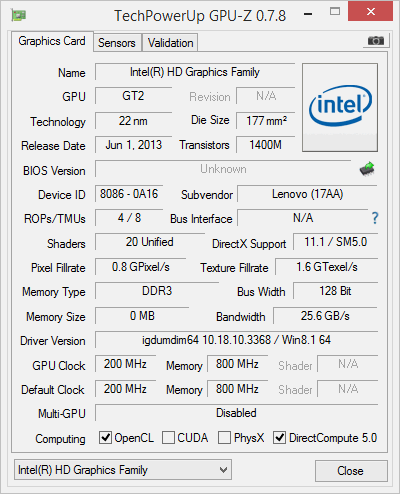Minimize the GPU-Z window
The height and width of the screenshot is (494, 400).
pyautogui.click(x=308, y=14)
